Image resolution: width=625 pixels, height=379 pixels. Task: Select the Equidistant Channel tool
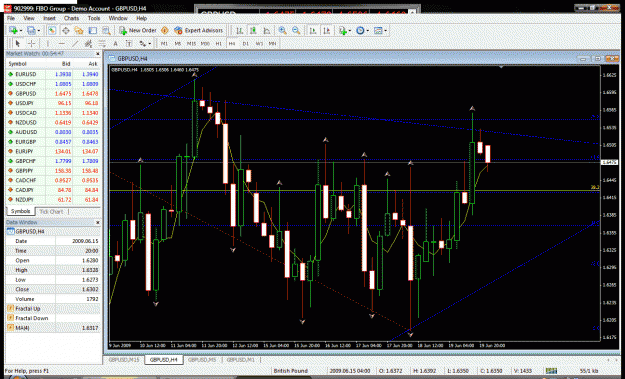(88, 43)
